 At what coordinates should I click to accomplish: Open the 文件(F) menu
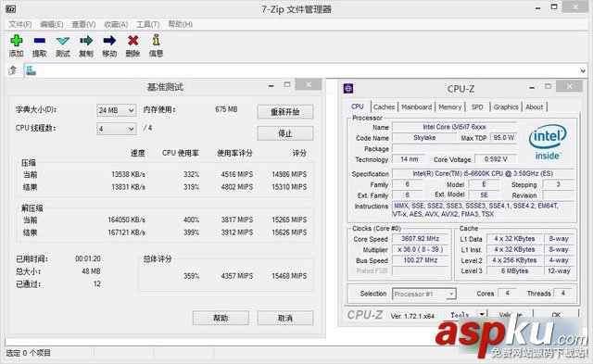[x=20, y=24]
